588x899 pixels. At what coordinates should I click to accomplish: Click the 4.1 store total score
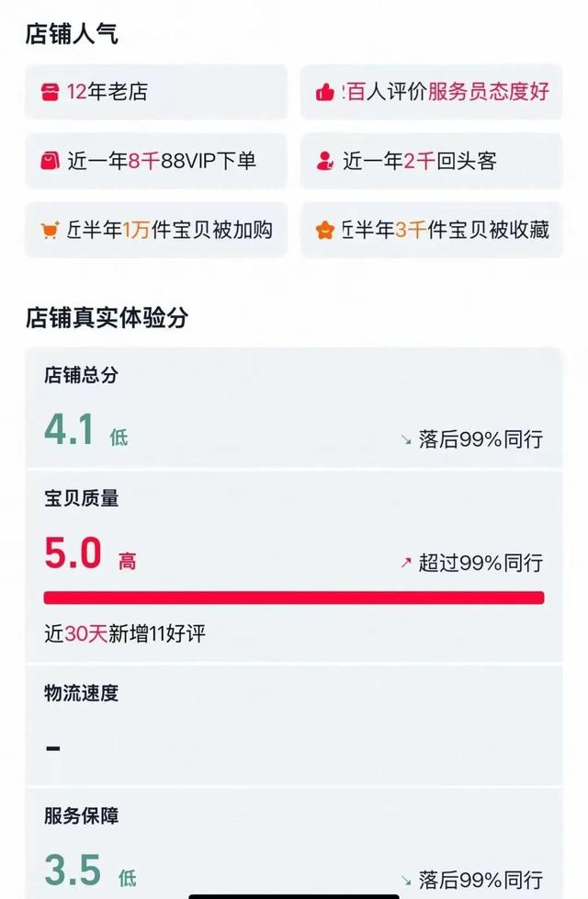(x=70, y=430)
